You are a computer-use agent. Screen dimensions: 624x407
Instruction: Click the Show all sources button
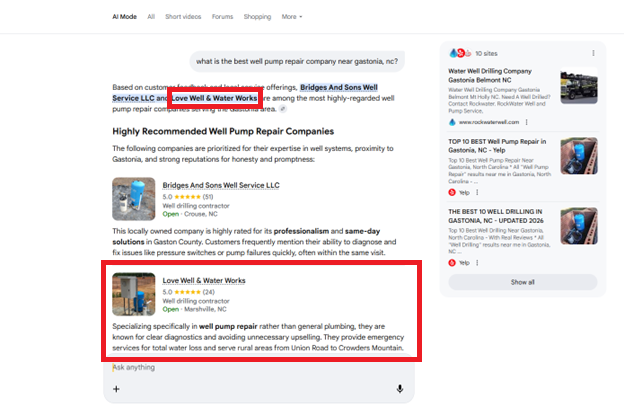[523, 282]
